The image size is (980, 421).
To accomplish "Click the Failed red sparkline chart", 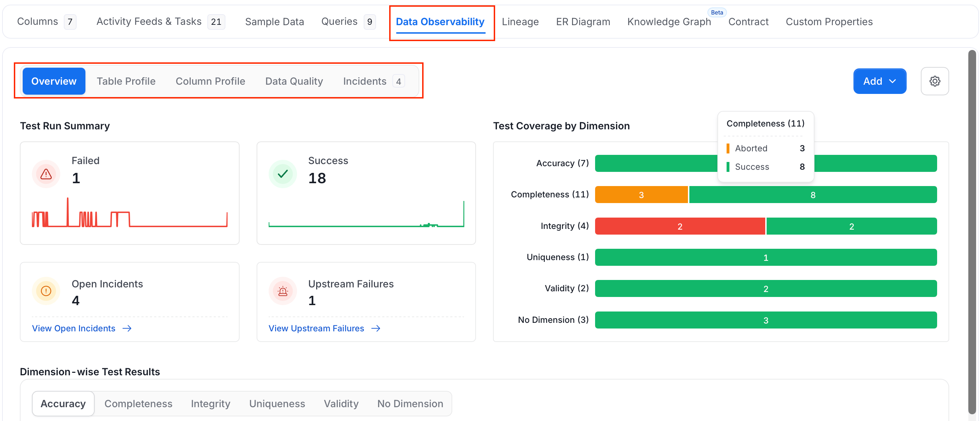I will coord(129,212).
